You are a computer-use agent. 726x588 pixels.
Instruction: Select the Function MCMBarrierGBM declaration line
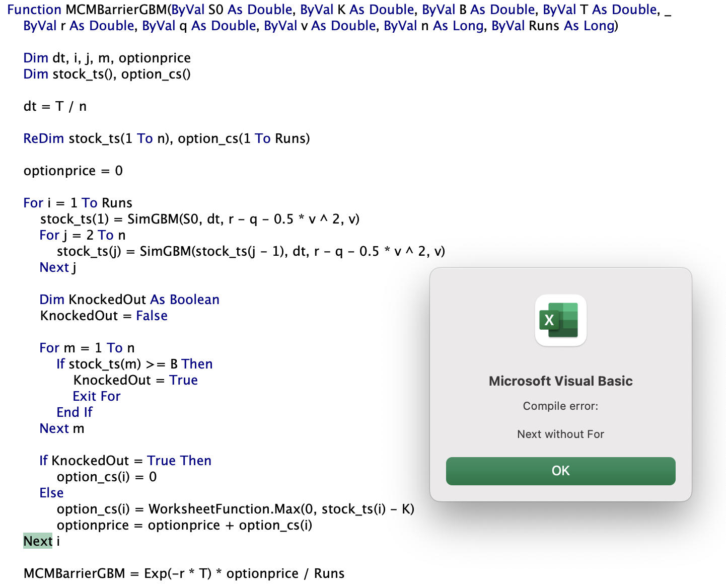click(201, 10)
